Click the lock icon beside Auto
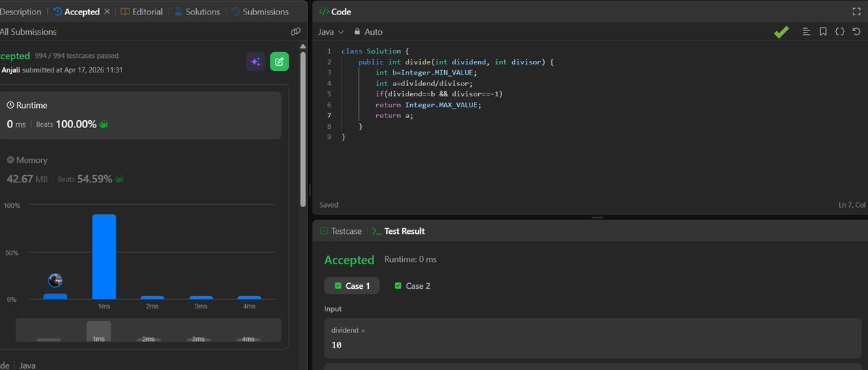Screen dimensions: 868x370 [357, 32]
